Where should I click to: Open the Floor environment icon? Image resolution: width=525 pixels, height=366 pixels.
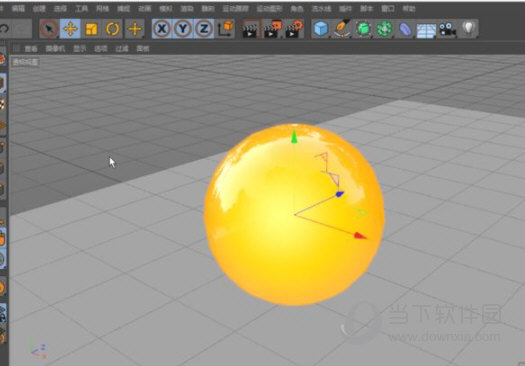(x=426, y=29)
